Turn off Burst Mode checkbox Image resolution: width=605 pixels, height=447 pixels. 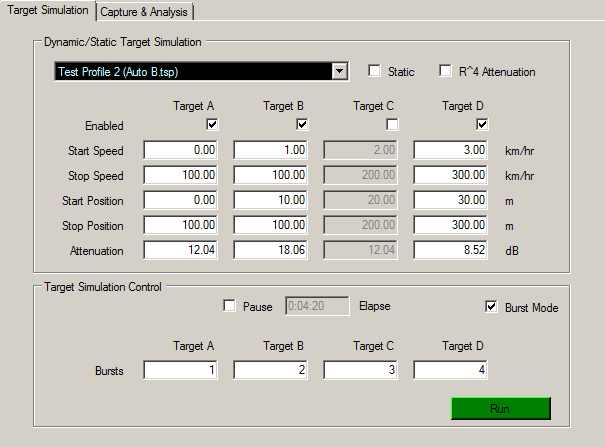(490, 307)
